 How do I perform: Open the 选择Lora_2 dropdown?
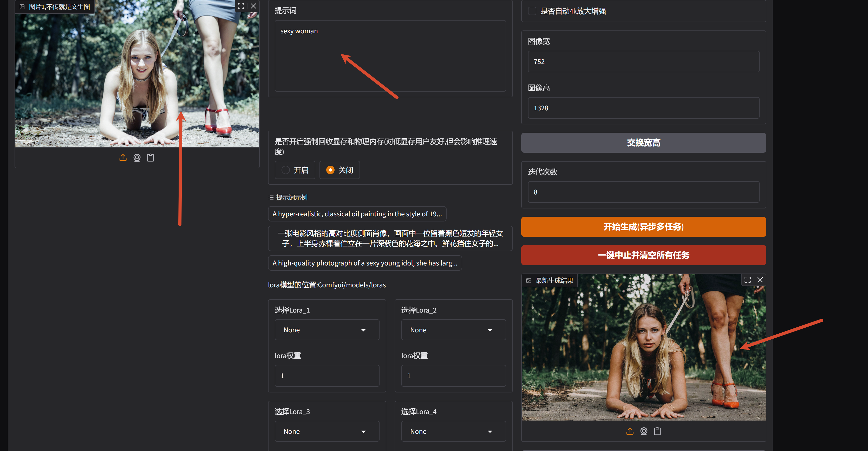454,330
